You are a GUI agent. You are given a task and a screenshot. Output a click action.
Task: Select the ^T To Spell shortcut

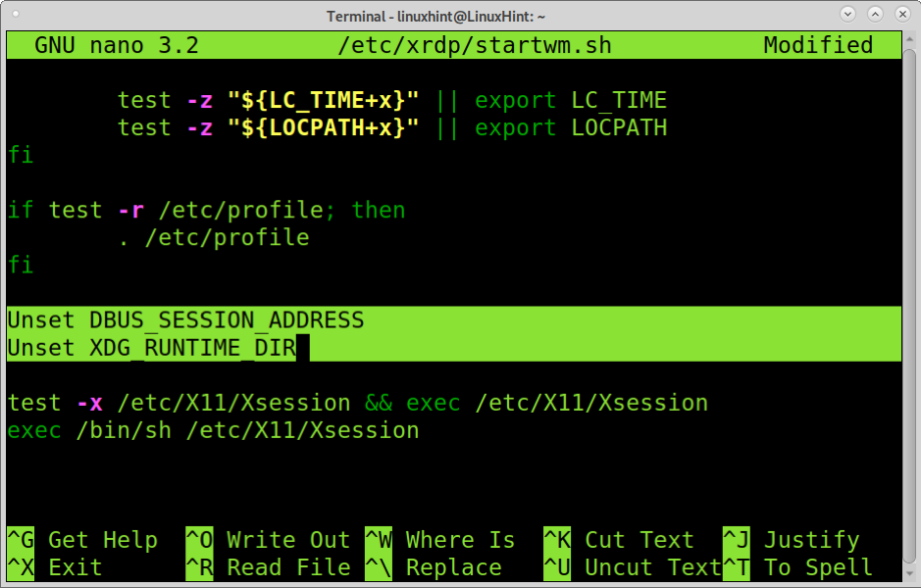click(797, 567)
